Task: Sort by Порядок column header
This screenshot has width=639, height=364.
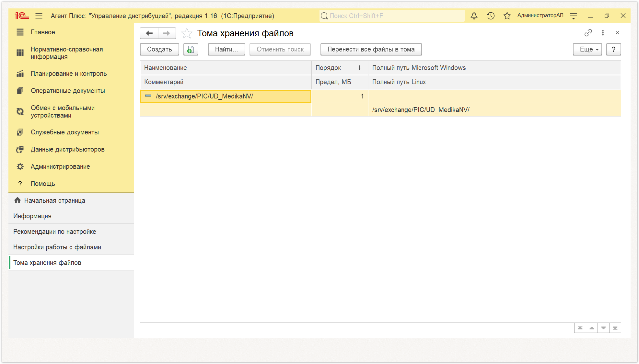Action: 340,68
